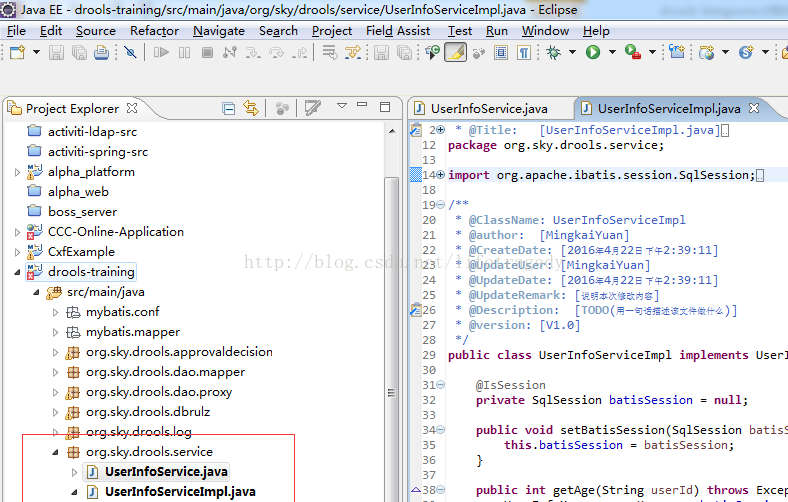Click the Print toolbar icon
Image resolution: width=788 pixels, height=502 pixels.
pyautogui.click(x=101, y=52)
